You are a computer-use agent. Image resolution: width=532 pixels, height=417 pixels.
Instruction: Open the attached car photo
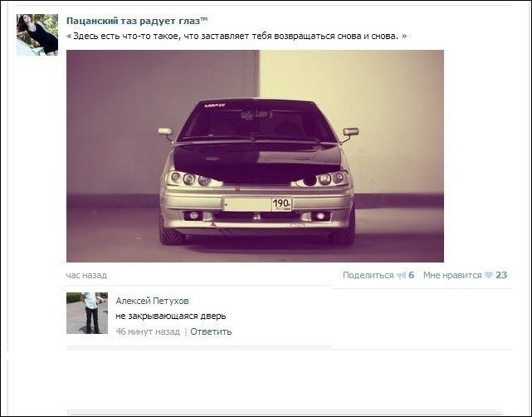(255, 156)
